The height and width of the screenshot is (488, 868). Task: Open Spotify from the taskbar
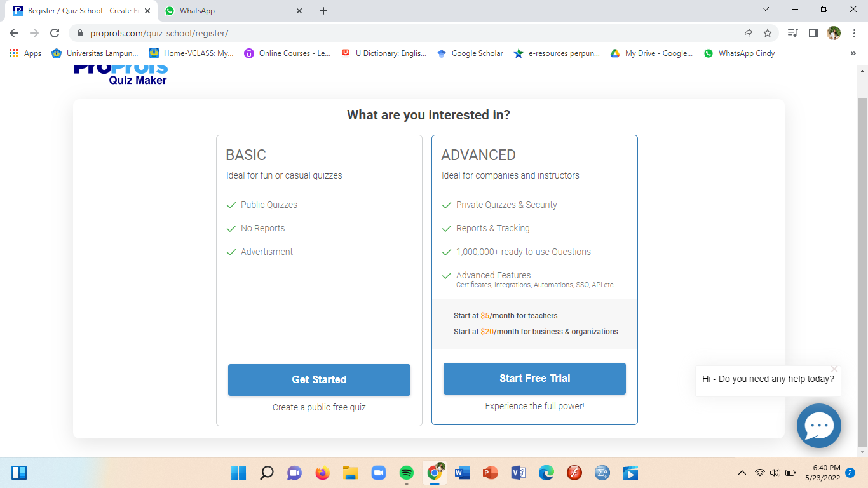407,473
